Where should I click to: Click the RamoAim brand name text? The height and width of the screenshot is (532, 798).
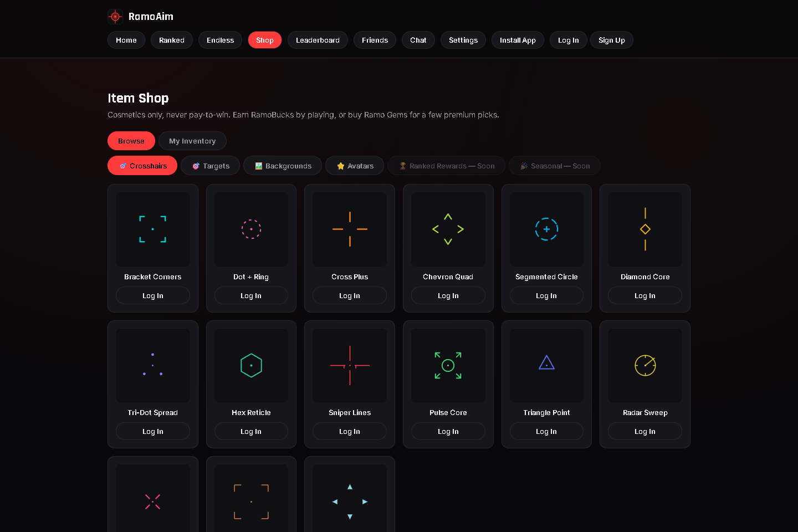pos(151,17)
